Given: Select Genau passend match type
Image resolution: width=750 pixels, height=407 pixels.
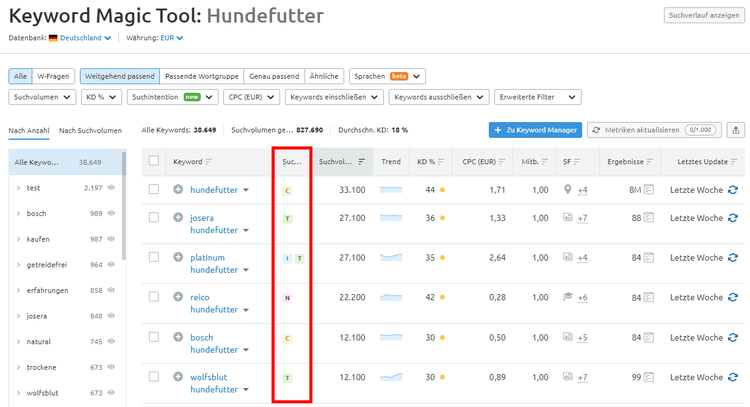Looking at the screenshot, I should 274,76.
